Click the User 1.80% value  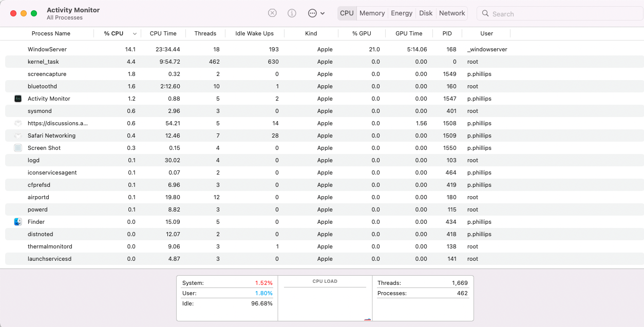pos(264,293)
